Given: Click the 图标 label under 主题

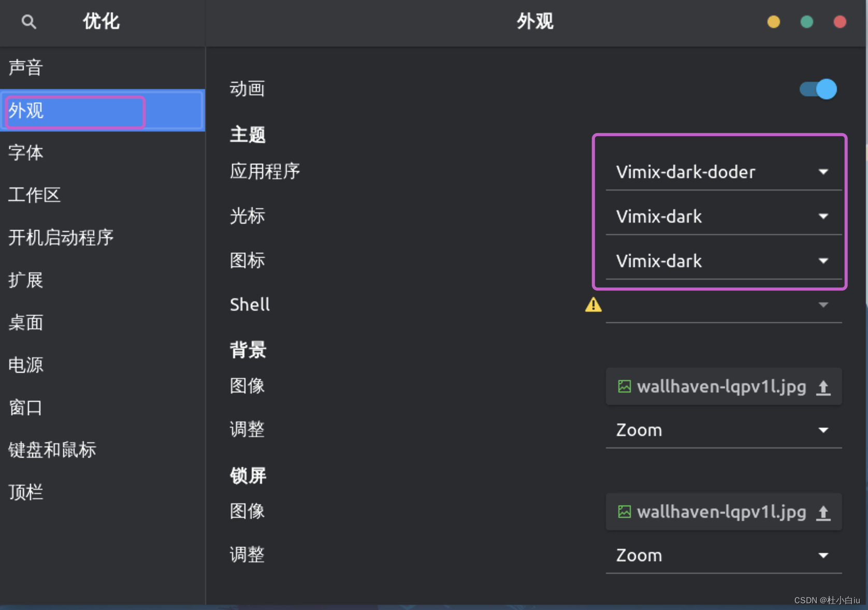Looking at the screenshot, I should point(248,260).
